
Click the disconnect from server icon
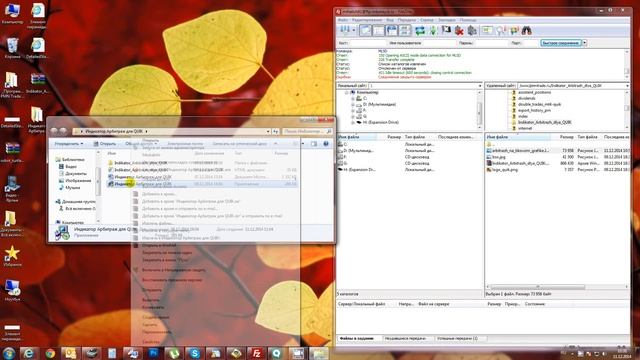[459, 31]
